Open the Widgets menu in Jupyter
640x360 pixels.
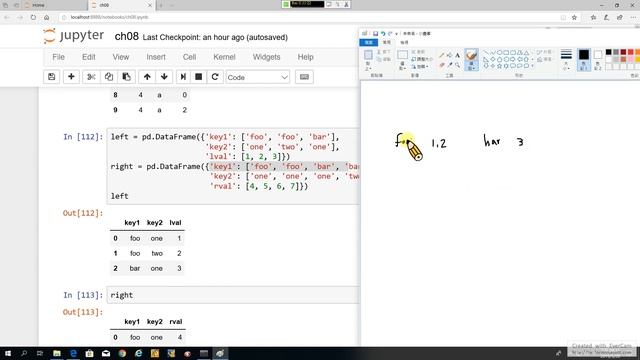pos(267,57)
